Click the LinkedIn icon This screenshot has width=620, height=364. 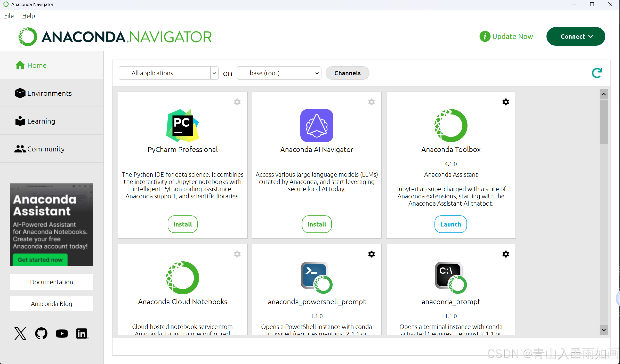[x=82, y=334]
